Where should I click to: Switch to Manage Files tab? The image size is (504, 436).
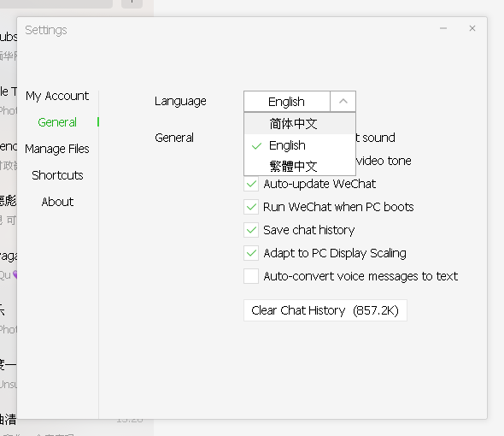[x=57, y=149]
